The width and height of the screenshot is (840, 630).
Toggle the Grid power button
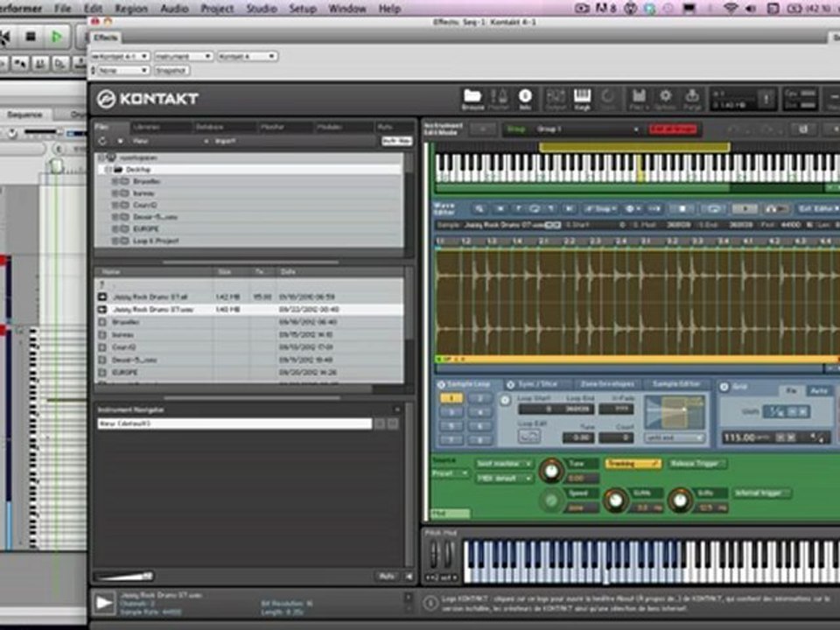pos(724,387)
